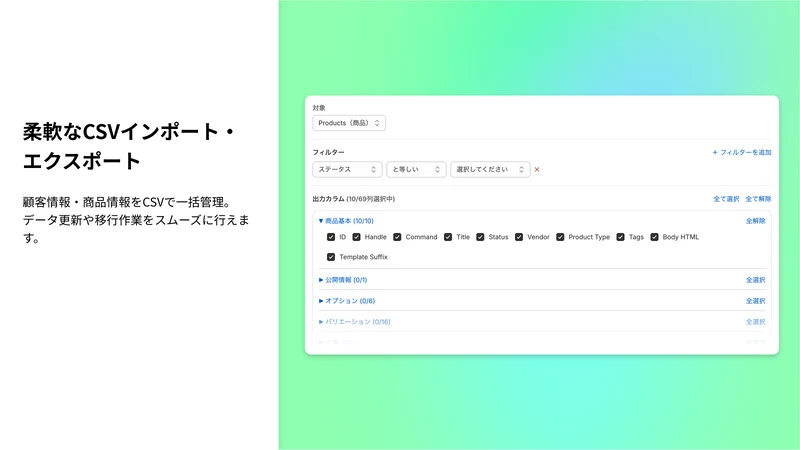Click the 柔軟なCSVインポート・エクスポート heading
800x450 pixels.
[x=129, y=146]
